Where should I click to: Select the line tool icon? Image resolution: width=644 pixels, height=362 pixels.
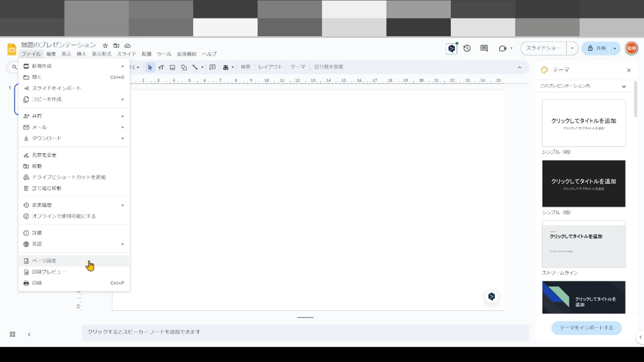(195, 67)
